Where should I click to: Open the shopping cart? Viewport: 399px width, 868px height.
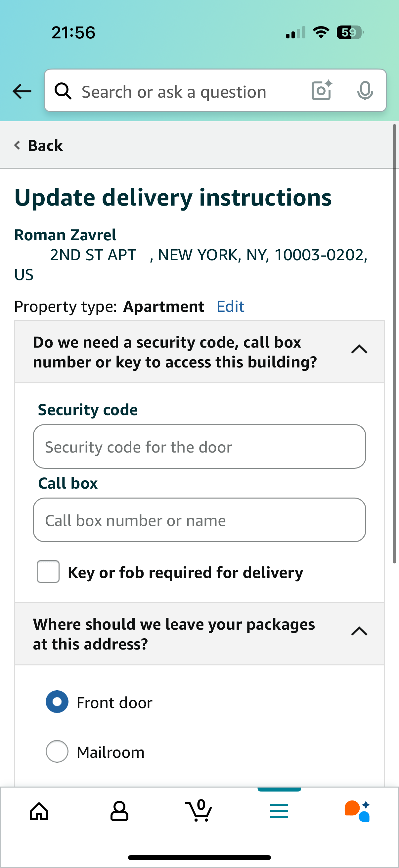199,810
